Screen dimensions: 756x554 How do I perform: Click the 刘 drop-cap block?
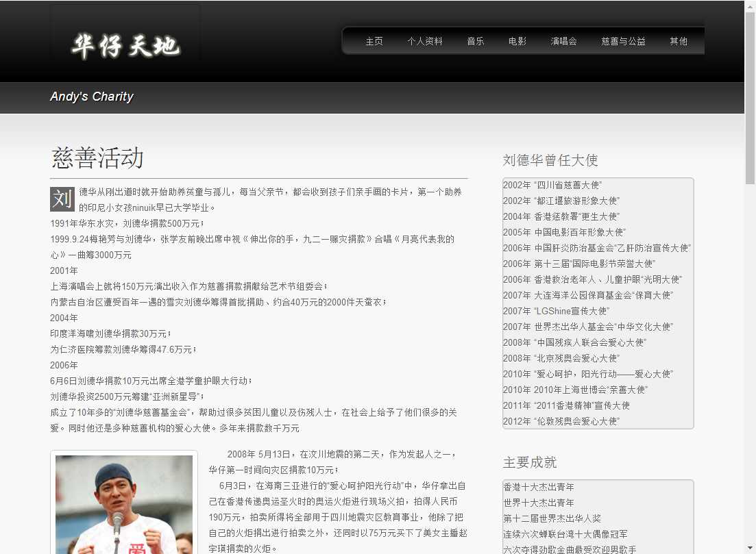tap(62, 199)
